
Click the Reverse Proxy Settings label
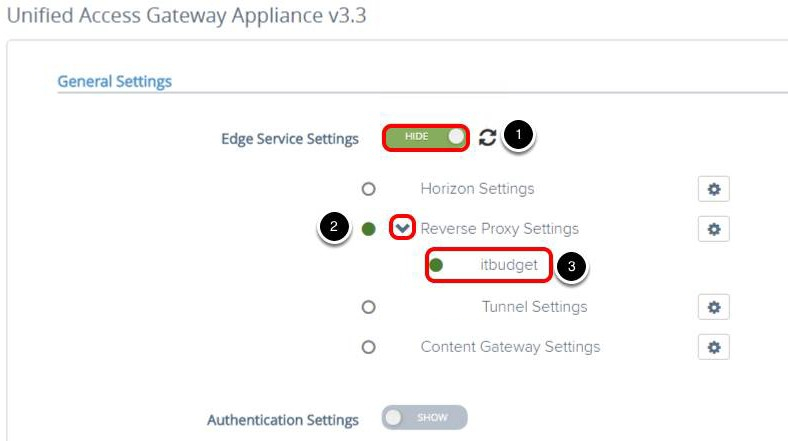[499, 229]
